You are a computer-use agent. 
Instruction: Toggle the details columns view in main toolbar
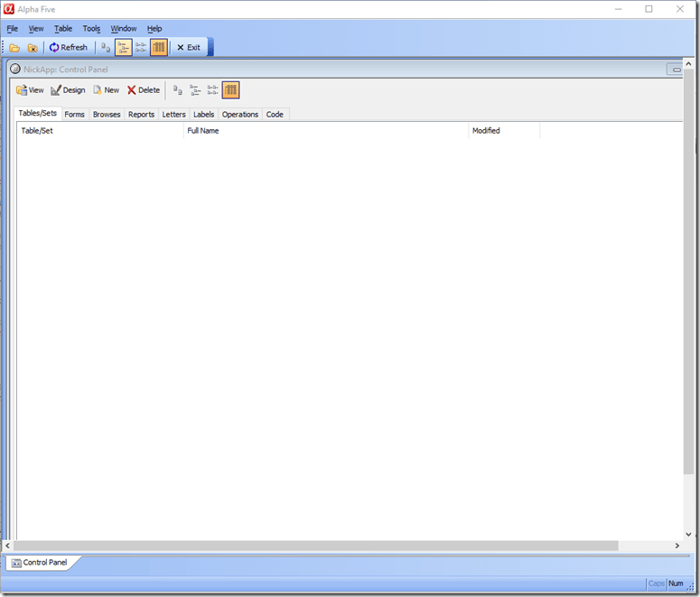pos(159,48)
